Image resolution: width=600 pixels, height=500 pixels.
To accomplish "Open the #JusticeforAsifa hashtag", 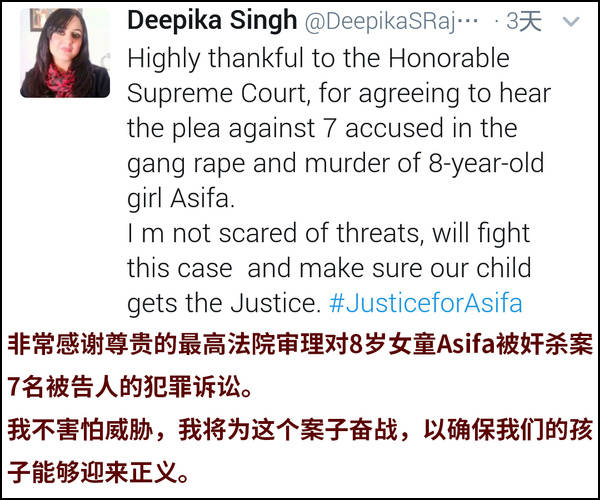I will [x=426, y=303].
